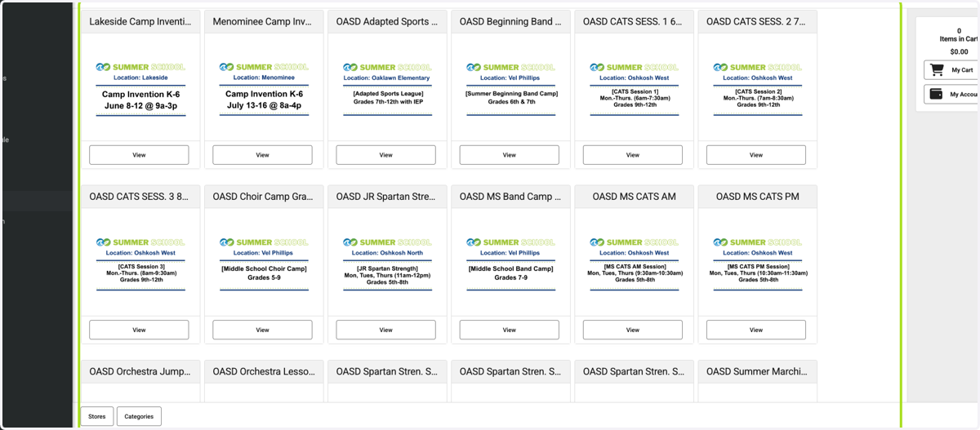This screenshot has width=980, height=430.
Task: Select MS CATS AM Session thumbnail
Action: pyautogui.click(x=634, y=263)
